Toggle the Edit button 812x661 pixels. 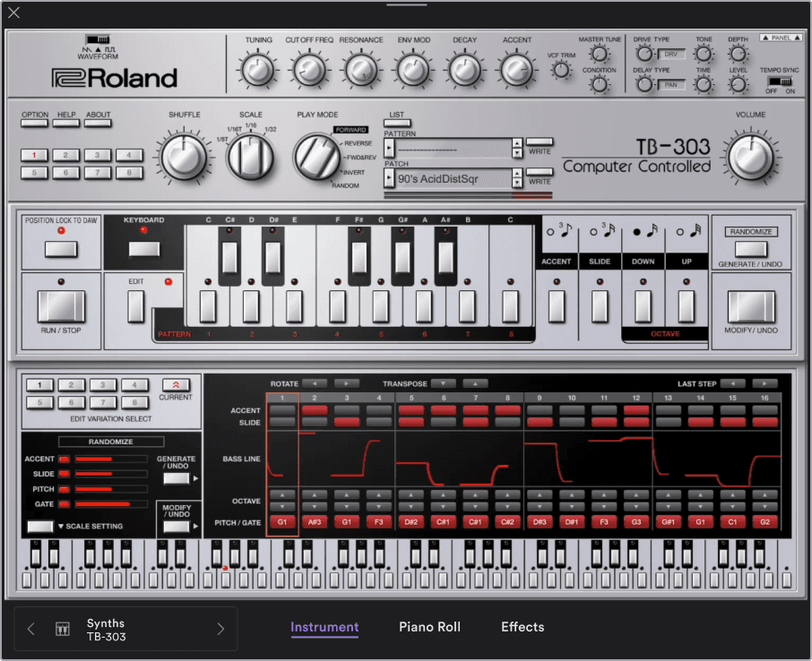pos(135,306)
